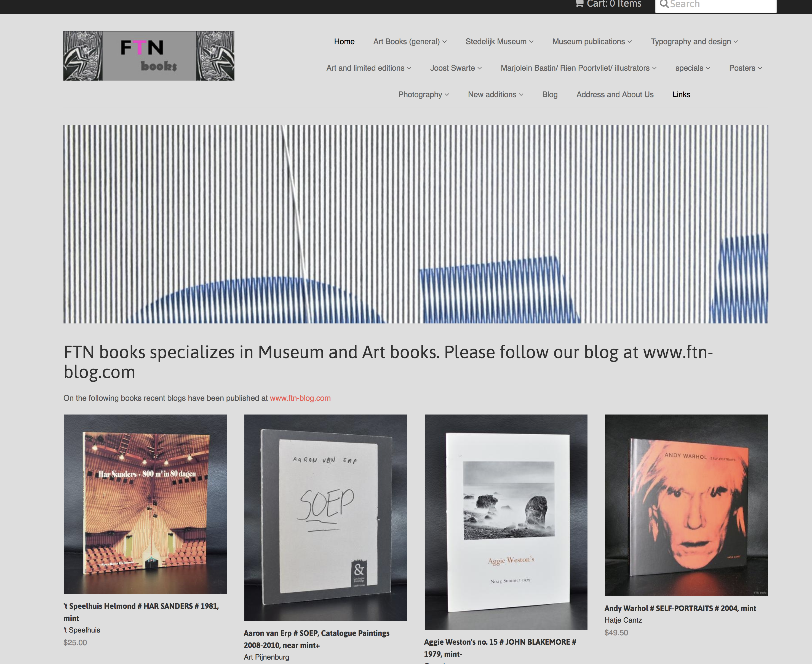Open the SOEP catalogue book image
812x664 pixels.
tap(325, 517)
